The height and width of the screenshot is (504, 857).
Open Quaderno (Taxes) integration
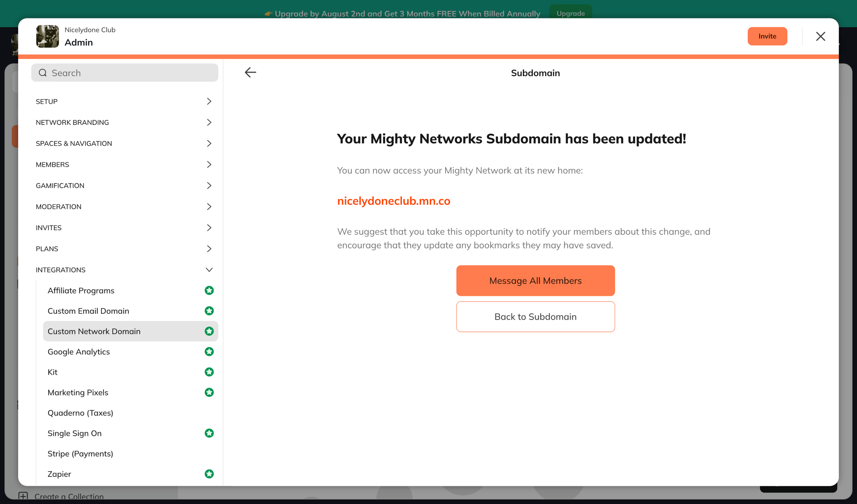131,413
